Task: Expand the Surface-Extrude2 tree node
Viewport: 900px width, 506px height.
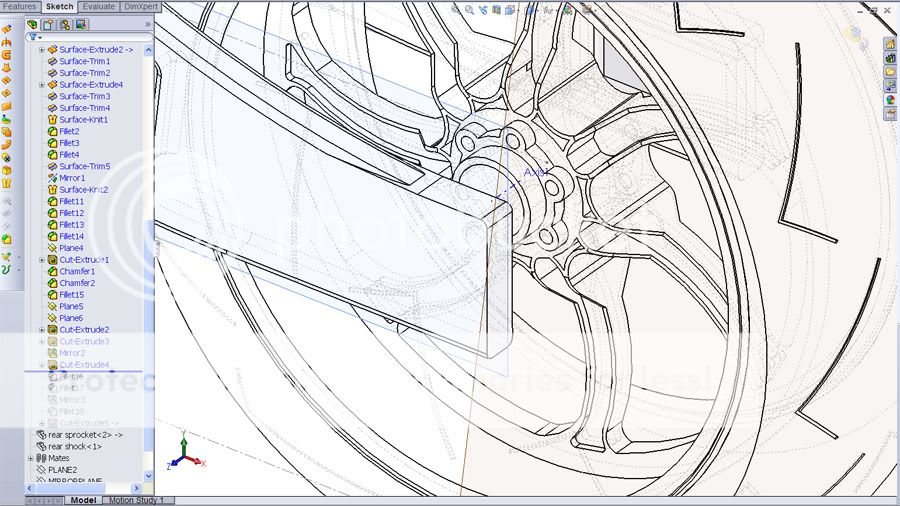Action: click(41, 50)
